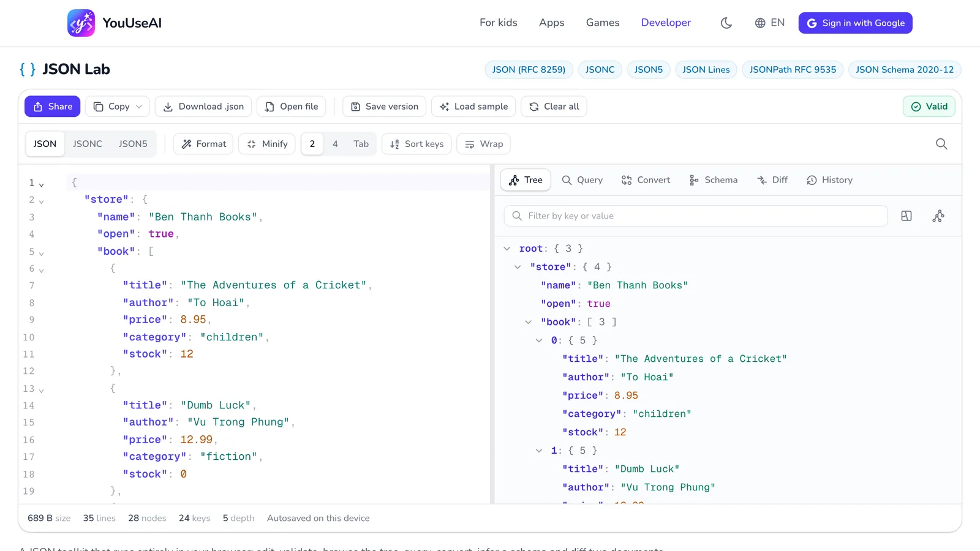Set indentation to 4 spaces
The height and width of the screenshot is (551, 980).
(x=335, y=144)
